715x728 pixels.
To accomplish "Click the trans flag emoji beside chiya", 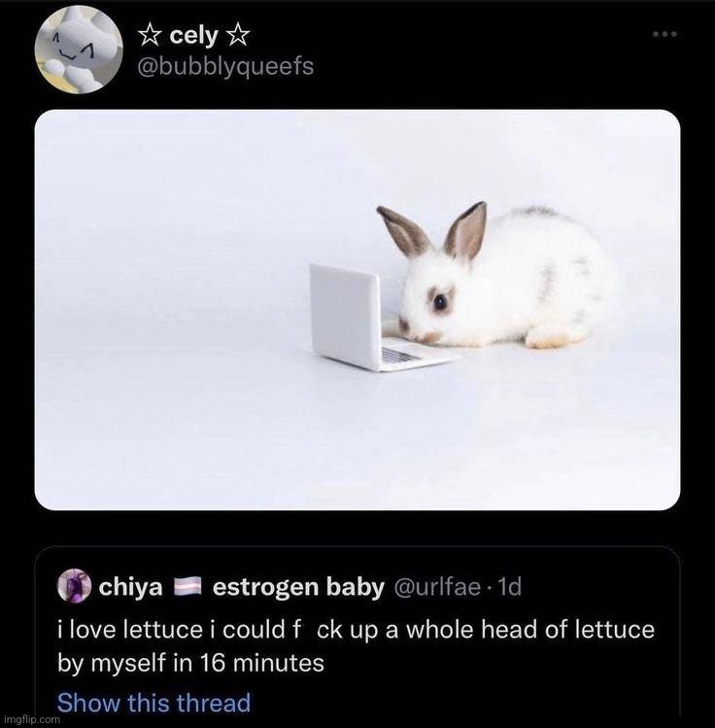I will [x=187, y=587].
